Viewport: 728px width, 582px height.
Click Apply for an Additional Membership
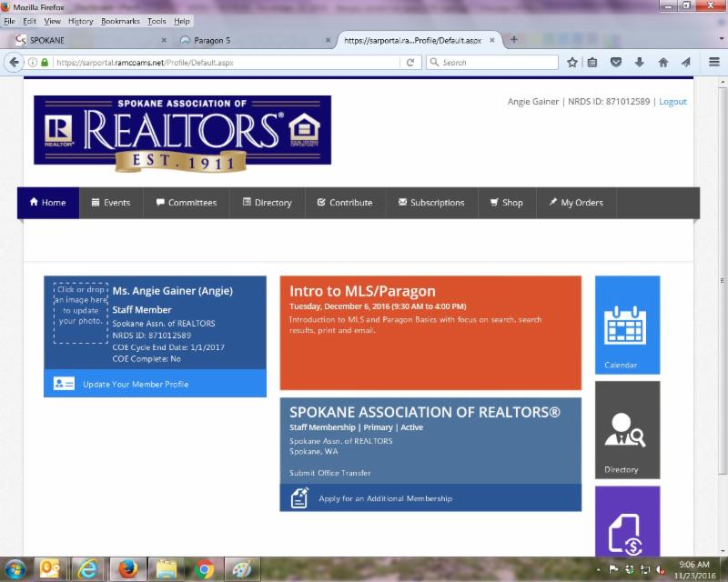click(385, 498)
